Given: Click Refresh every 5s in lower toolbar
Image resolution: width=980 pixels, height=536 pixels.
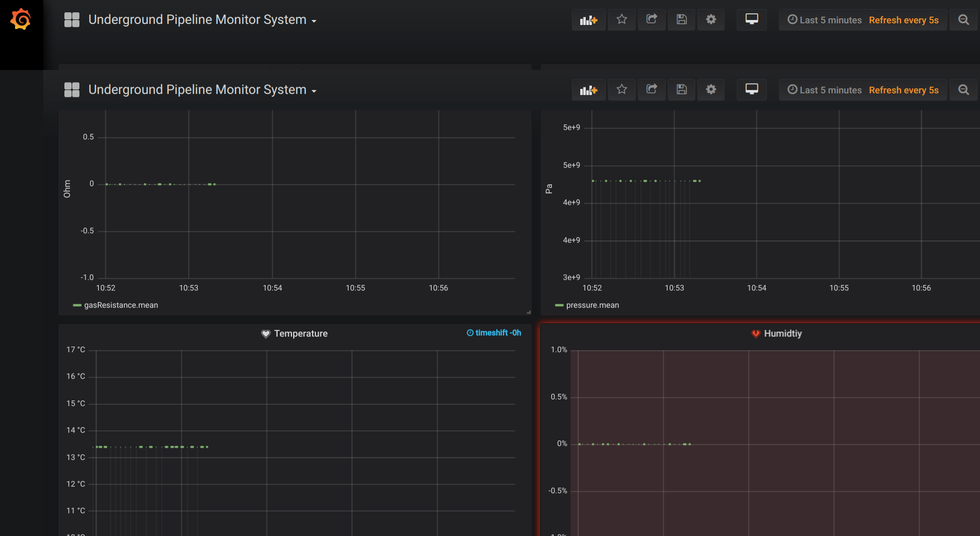Looking at the screenshot, I should pos(903,90).
